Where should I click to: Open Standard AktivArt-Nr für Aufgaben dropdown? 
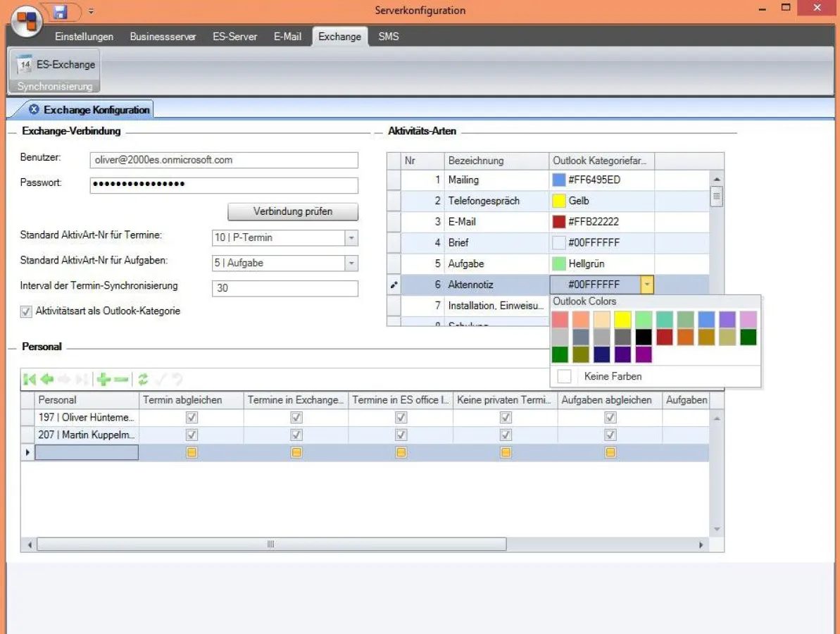pyautogui.click(x=351, y=263)
